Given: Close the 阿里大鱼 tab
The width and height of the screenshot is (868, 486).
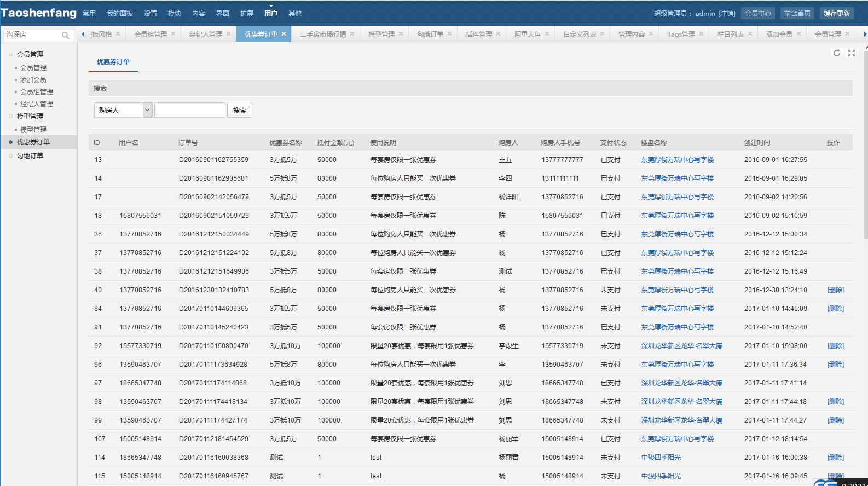Looking at the screenshot, I should coord(547,34).
